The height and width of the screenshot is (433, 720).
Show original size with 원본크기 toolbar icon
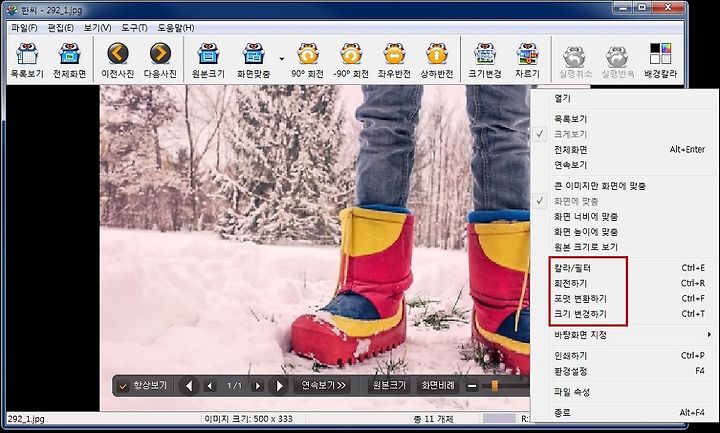(208, 60)
